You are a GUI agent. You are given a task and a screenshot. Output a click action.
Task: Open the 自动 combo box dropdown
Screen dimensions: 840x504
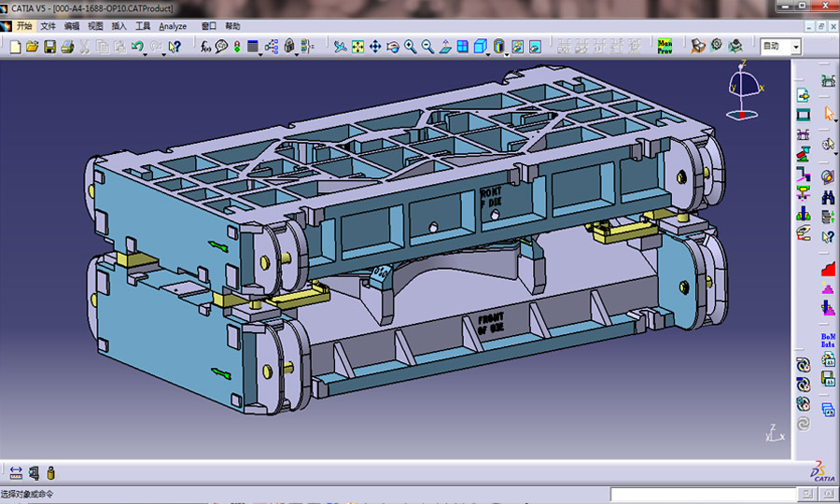[x=795, y=46]
